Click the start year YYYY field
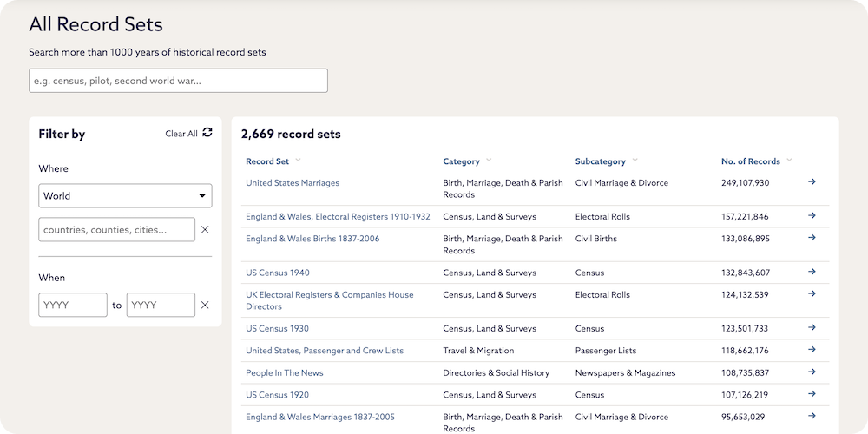 pyautogui.click(x=73, y=305)
